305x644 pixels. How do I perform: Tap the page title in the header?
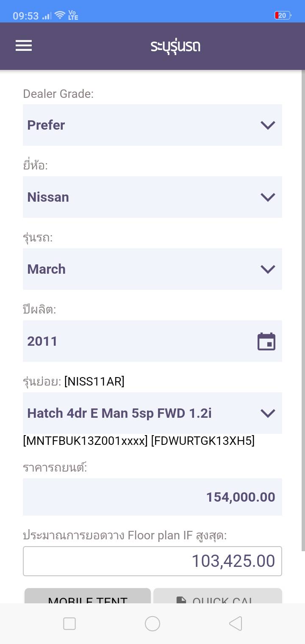tap(175, 46)
